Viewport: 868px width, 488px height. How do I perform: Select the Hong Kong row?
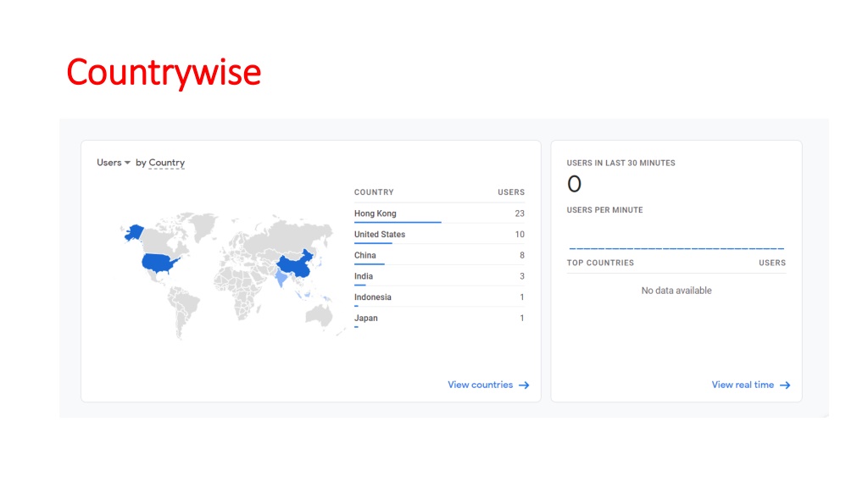[440, 213]
